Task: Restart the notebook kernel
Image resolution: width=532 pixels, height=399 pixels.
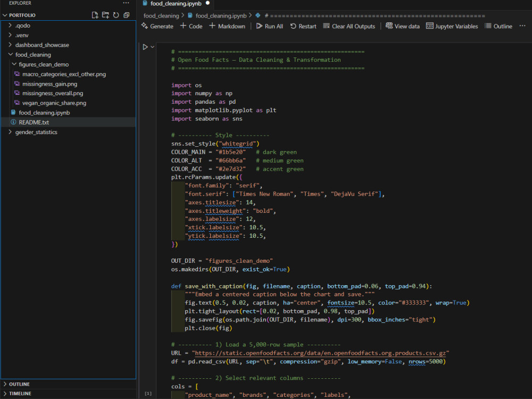Action: 303,26
